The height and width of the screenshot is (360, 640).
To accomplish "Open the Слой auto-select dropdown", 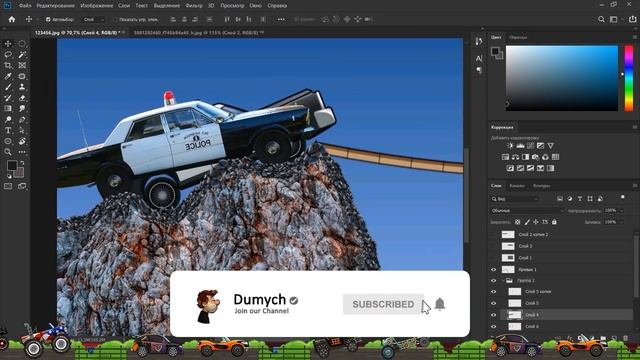I will tap(93, 19).
